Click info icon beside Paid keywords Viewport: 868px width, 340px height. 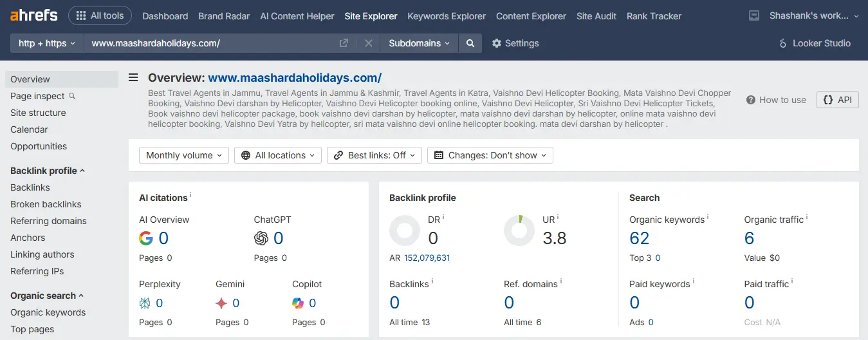(693, 281)
